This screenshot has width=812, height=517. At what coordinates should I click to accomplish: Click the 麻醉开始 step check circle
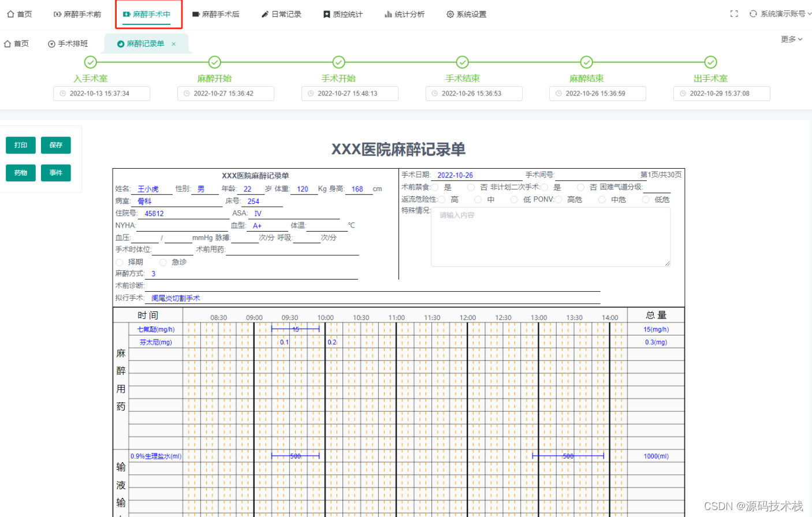(x=215, y=62)
